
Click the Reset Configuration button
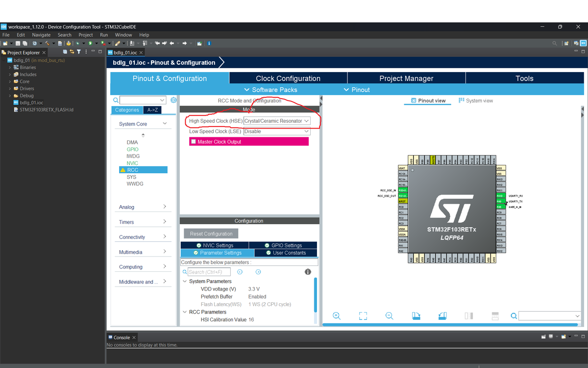coord(211,234)
